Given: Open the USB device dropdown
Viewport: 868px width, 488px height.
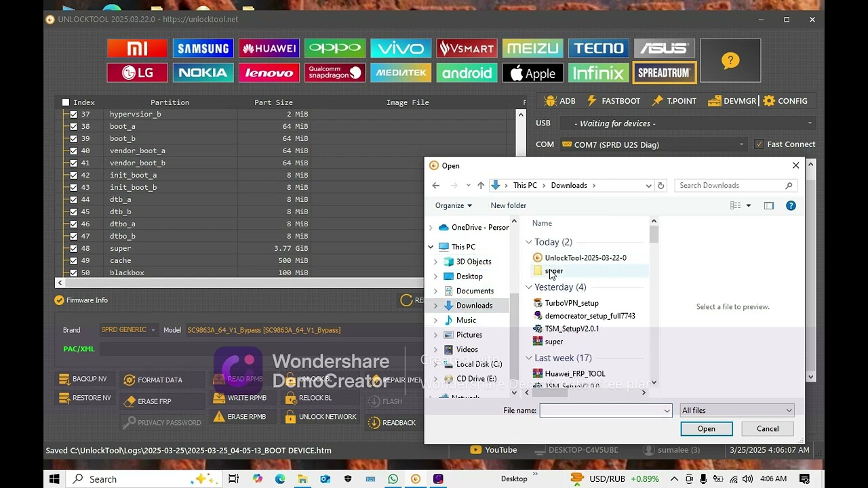Looking at the screenshot, I should pos(687,123).
